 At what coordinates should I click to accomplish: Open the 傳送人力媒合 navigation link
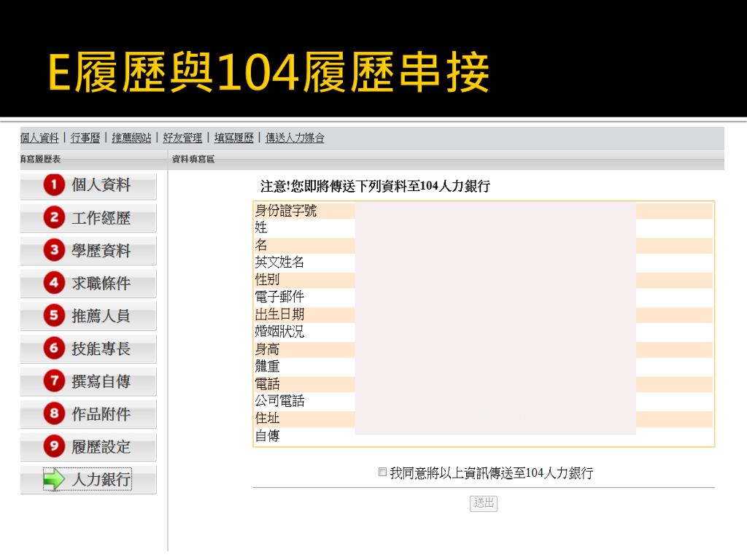295,138
